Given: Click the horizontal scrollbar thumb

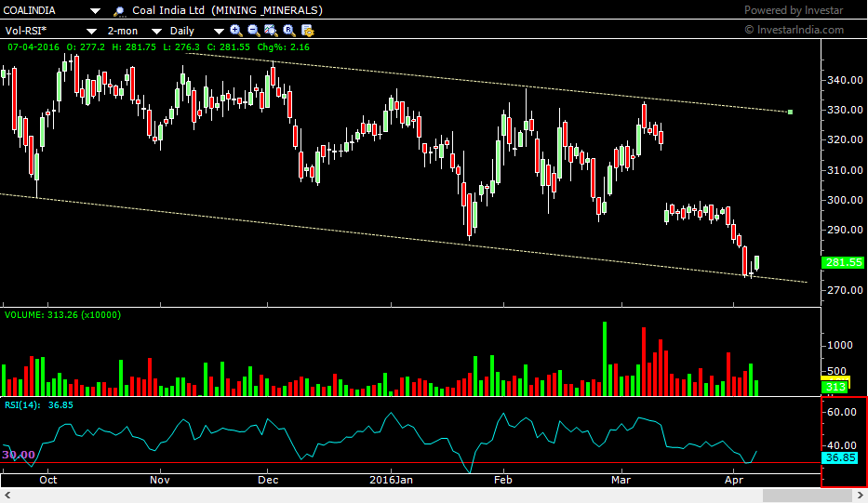Looking at the screenshot, I should pyautogui.click(x=808, y=496).
